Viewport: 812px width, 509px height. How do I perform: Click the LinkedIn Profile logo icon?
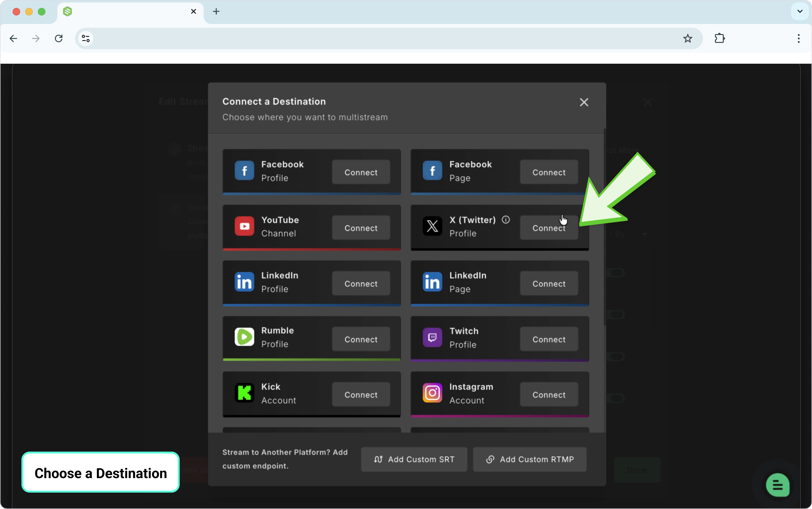point(244,282)
